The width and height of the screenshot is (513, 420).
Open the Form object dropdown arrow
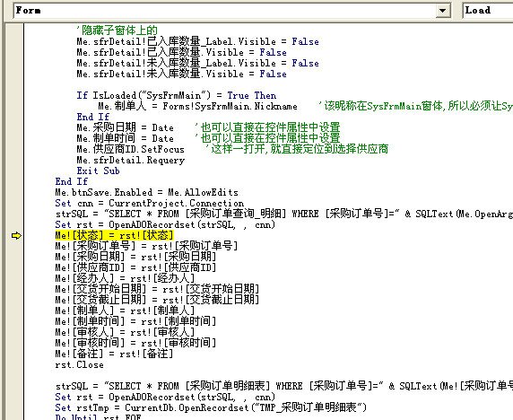(442, 11)
